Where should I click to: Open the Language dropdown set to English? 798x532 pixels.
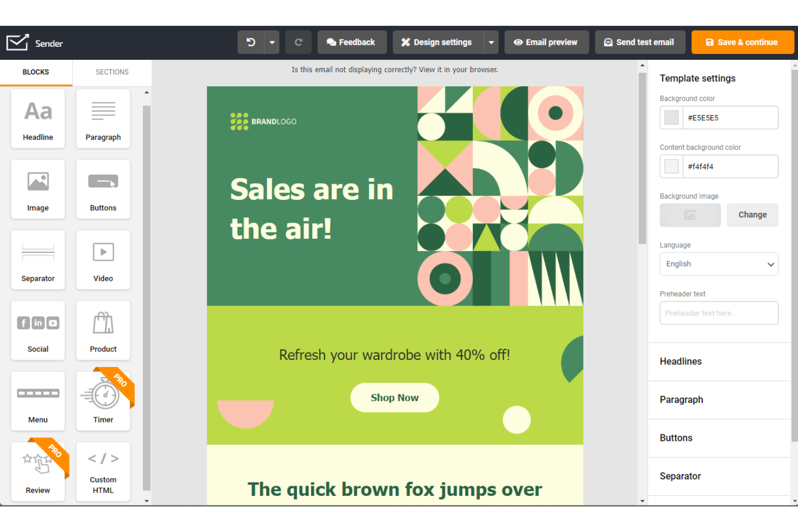click(719, 264)
